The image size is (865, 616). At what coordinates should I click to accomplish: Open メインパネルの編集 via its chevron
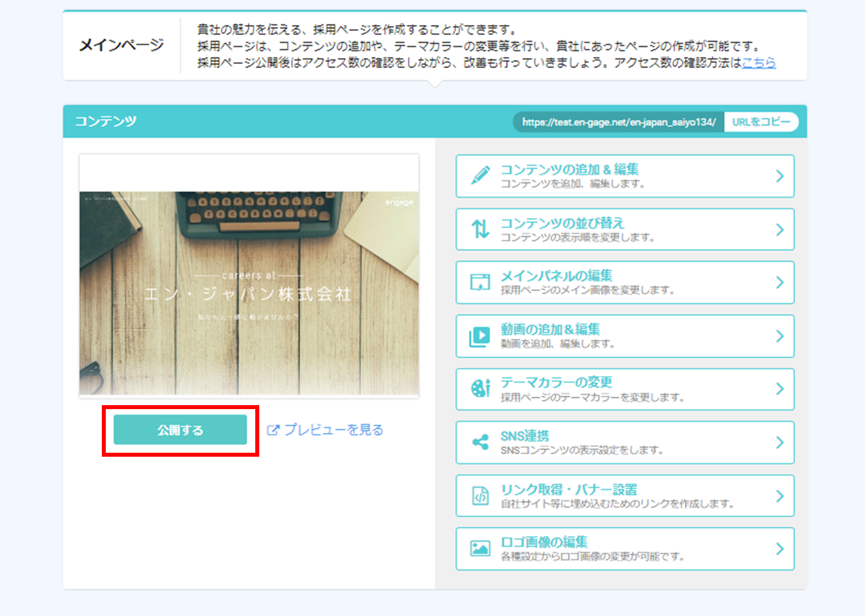tap(780, 282)
